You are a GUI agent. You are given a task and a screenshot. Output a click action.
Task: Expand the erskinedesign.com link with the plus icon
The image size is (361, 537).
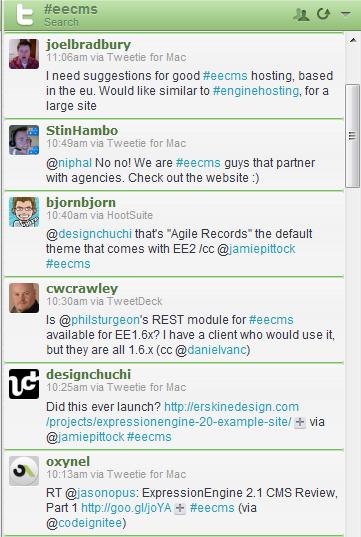coord(300,422)
